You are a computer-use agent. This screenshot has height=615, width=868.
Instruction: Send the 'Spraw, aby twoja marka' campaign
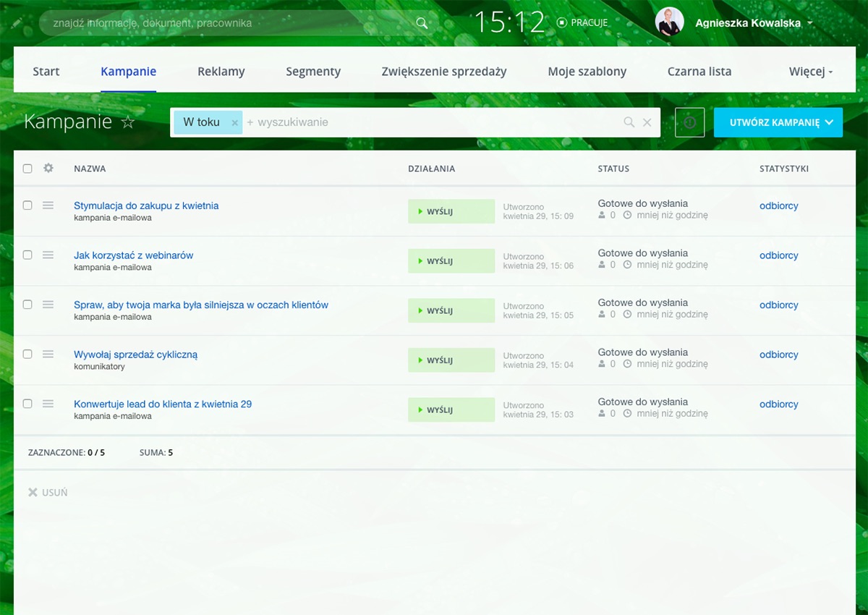pos(451,310)
